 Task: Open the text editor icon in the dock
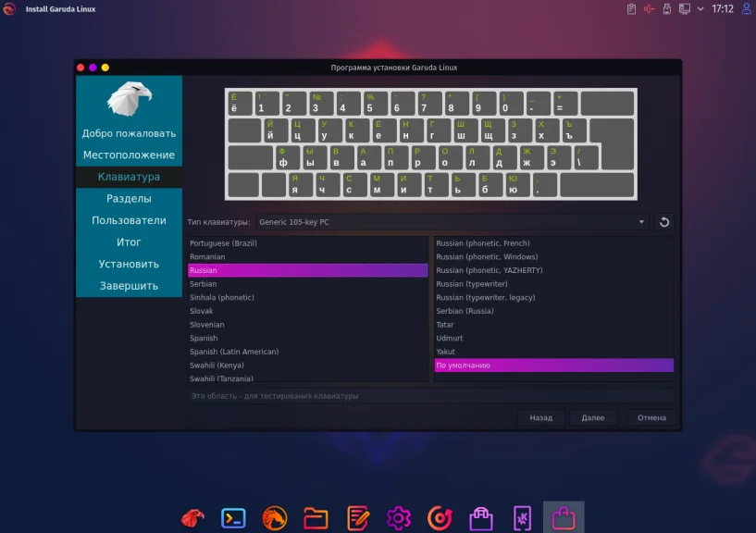pos(357,517)
